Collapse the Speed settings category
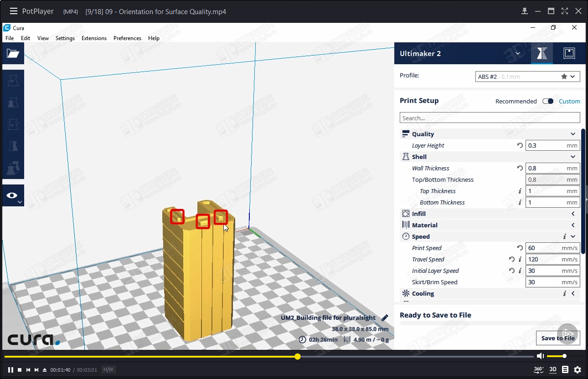The width and height of the screenshot is (588, 379). point(573,236)
